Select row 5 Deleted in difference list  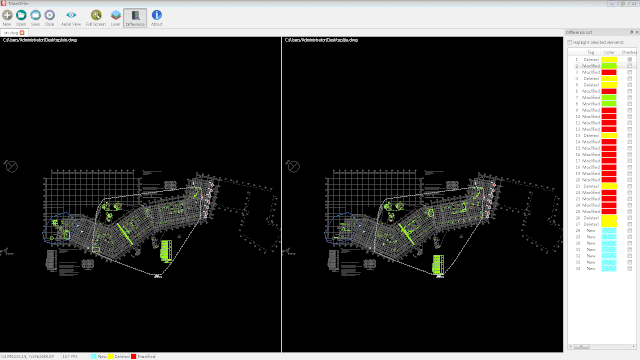pos(602,85)
